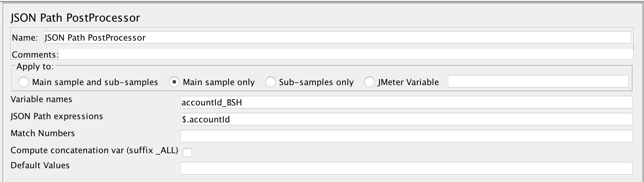Viewport: 644px width, 182px height.
Task: Click the Match Numbers label text
Action: 43,133
